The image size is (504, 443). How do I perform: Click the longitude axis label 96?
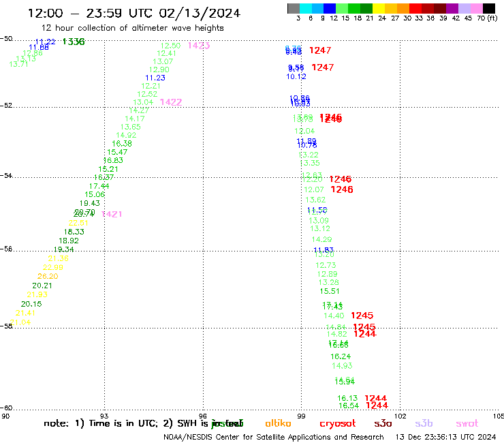click(x=202, y=416)
